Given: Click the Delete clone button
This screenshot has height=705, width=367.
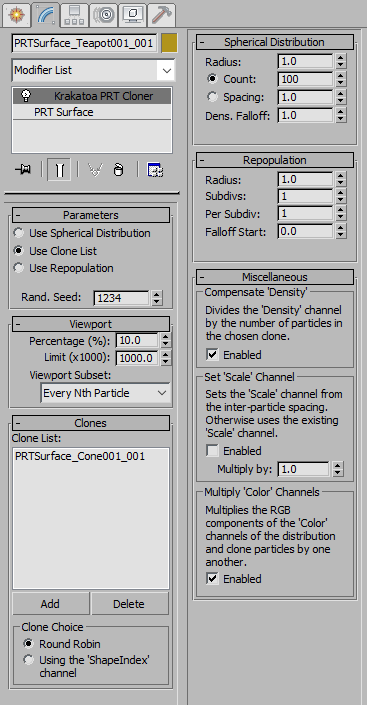Looking at the screenshot, I should point(129,604).
